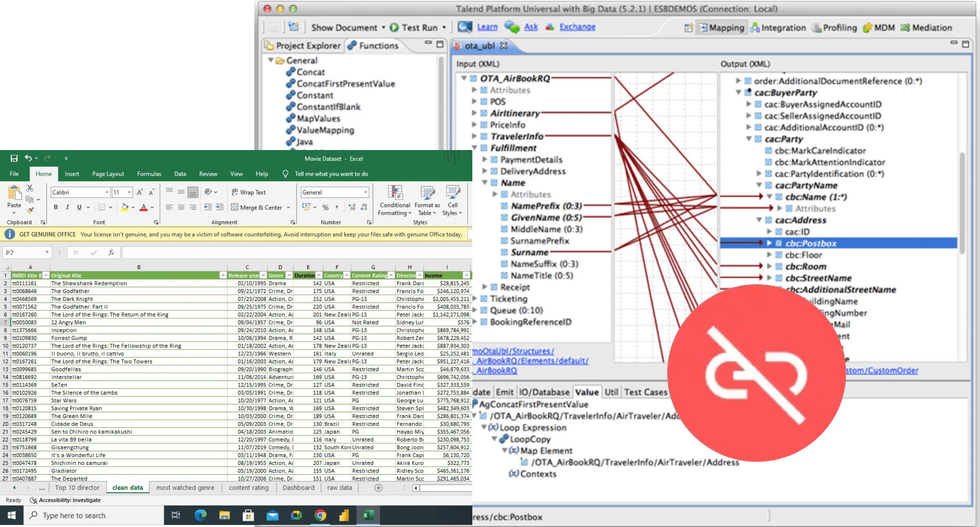Select the clean data tab in Excel

pyautogui.click(x=128, y=487)
